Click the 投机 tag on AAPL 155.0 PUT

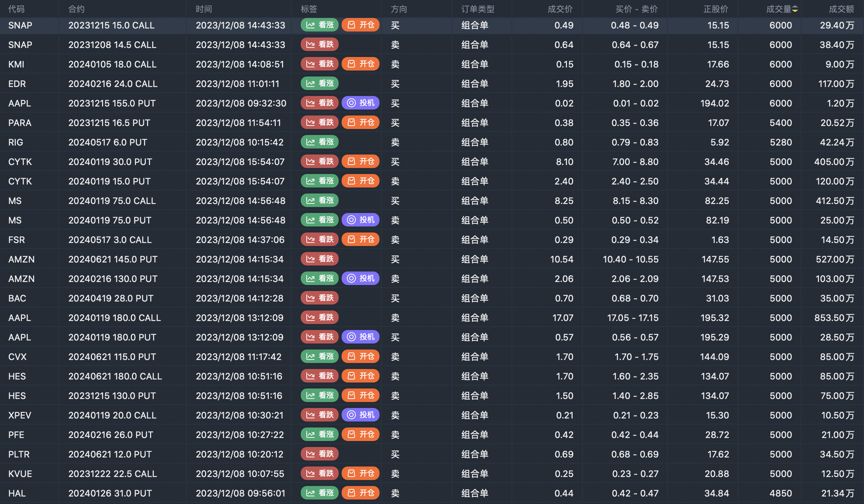point(360,103)
